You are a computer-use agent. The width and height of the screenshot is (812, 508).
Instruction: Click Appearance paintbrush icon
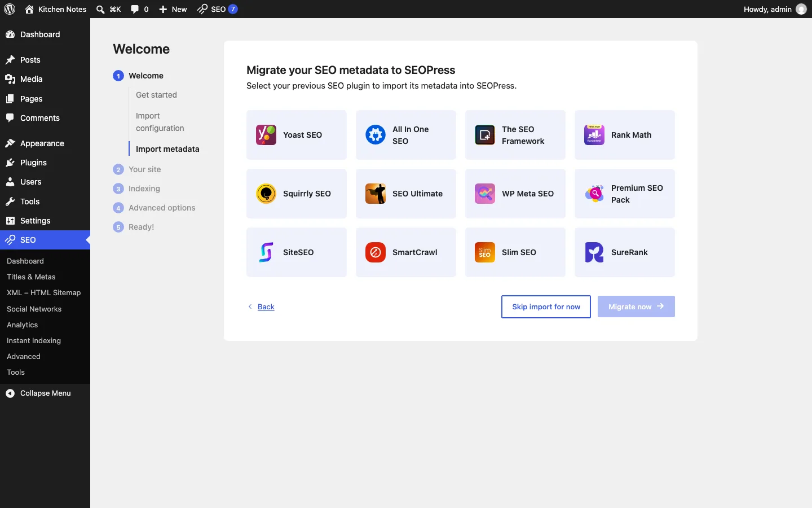point(10,143)
